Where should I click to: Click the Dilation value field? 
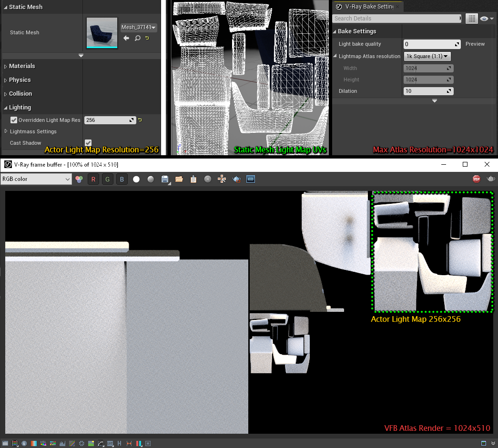click(428, 91)
